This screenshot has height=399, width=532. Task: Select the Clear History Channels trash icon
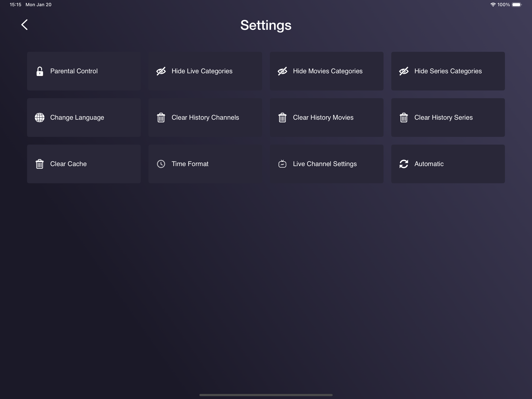point(161,118)
